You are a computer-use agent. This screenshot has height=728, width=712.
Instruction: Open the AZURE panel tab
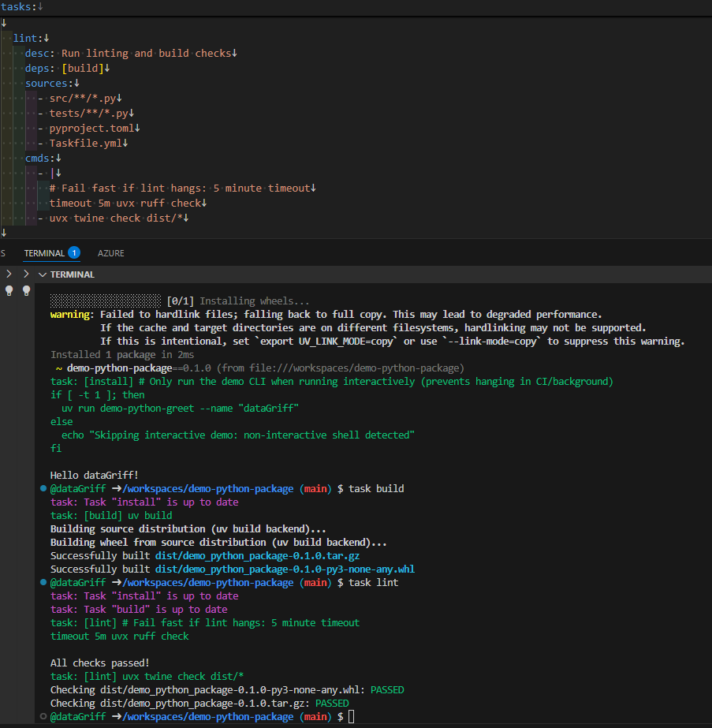[x=110, y=253]
